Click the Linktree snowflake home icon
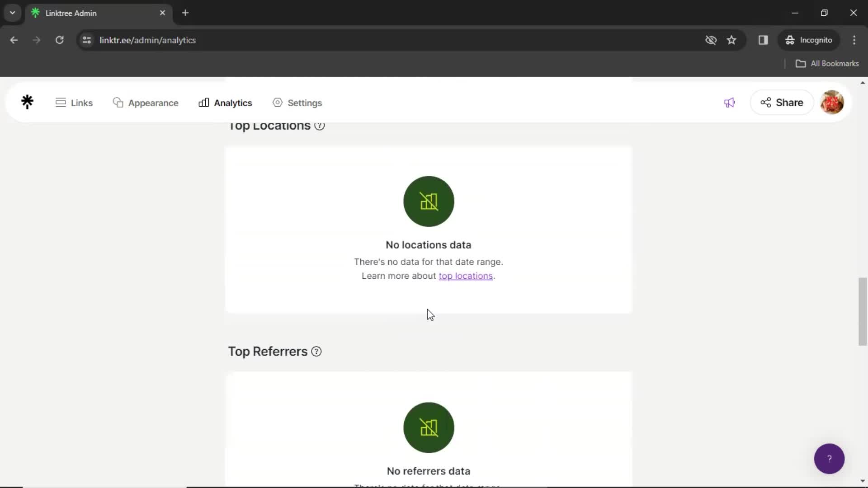Viewport: 868px width, 488px height. pos(27,103)
